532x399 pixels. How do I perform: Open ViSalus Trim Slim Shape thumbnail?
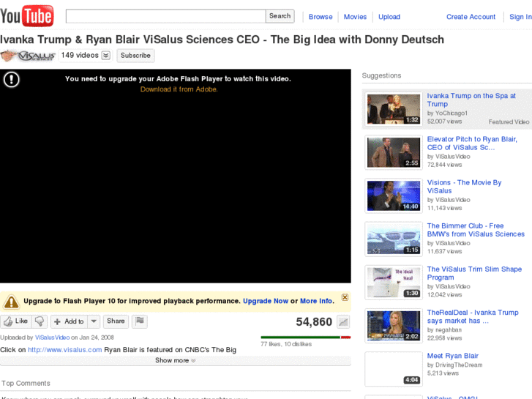pyautogui.click(x=394, y=283)
